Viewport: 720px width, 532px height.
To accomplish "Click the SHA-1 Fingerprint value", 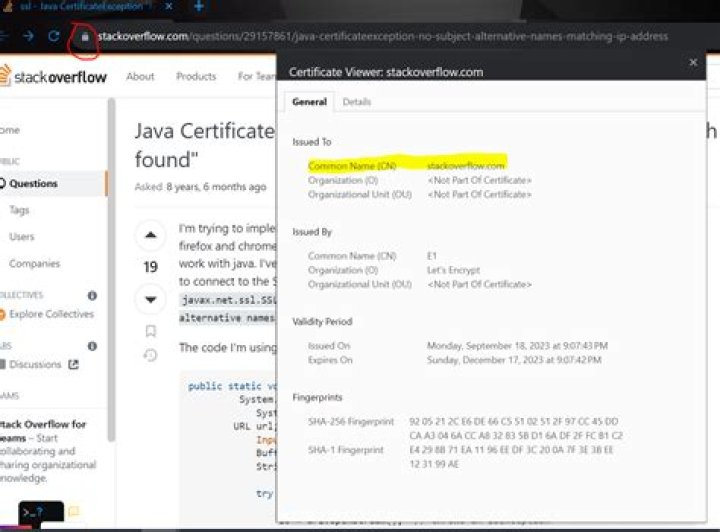I will tap(511, 457).
